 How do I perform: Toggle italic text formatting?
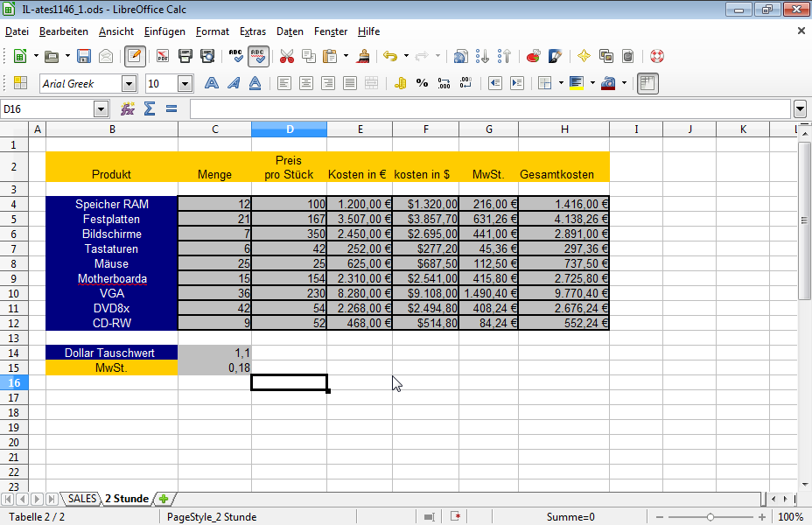(x=234, y=83)
